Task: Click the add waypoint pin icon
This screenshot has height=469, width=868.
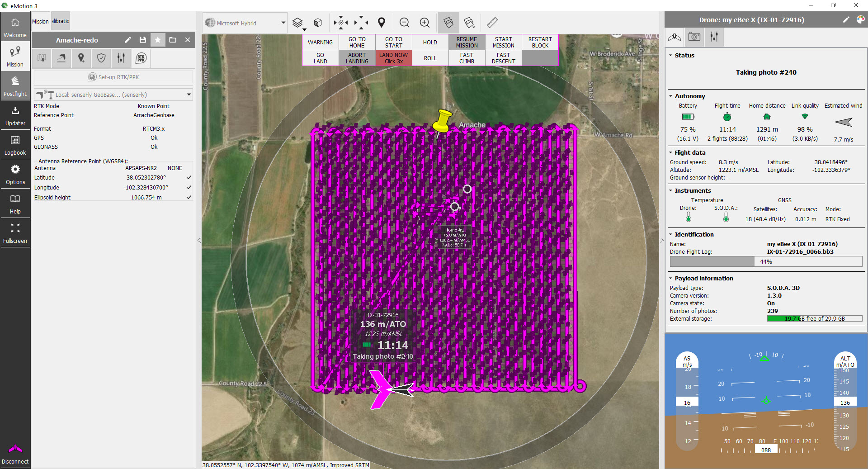Action: point(382,22)
